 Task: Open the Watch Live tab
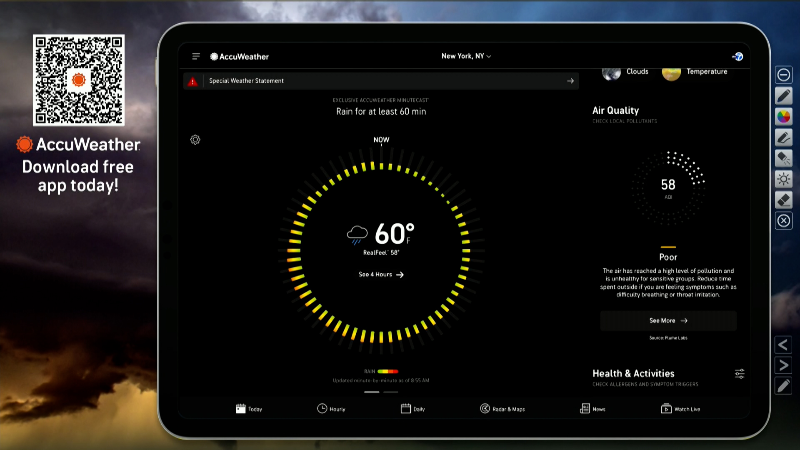click(681, 409)
